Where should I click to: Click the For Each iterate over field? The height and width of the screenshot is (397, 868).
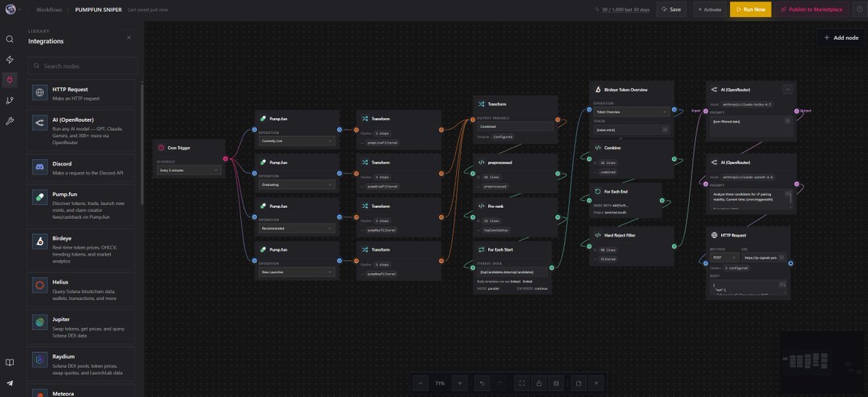tap(513, 272)
